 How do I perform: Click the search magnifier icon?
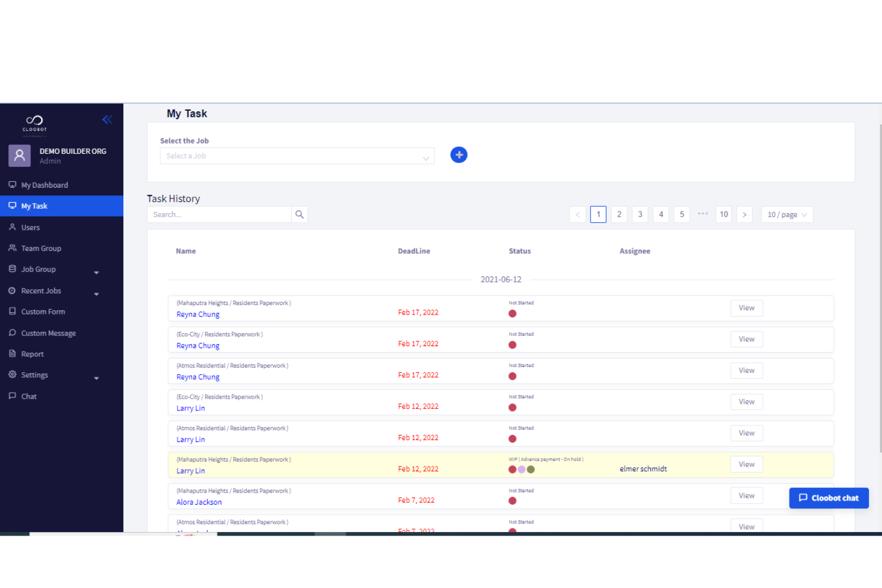300,214
